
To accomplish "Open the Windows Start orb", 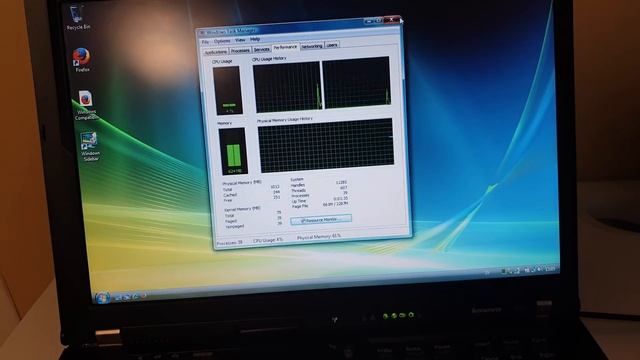I will [102, 298].
